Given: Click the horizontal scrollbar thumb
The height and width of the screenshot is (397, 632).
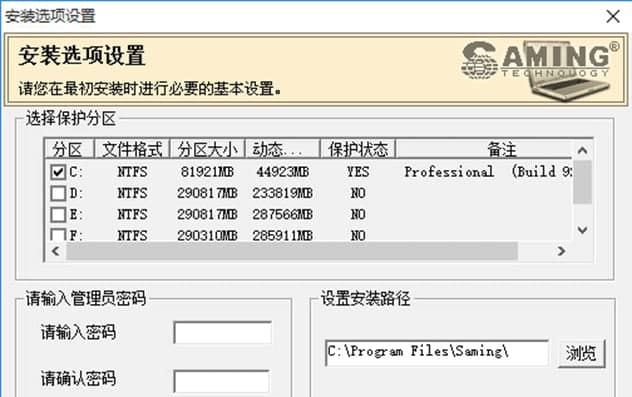Looking at the screenshot, I should point(292,251).
